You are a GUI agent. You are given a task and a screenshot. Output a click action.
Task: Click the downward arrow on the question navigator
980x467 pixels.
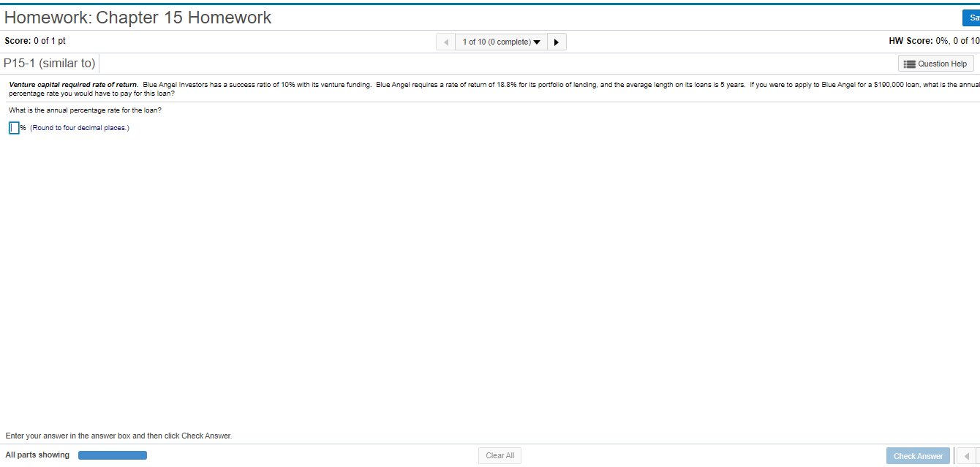point(537,42)
